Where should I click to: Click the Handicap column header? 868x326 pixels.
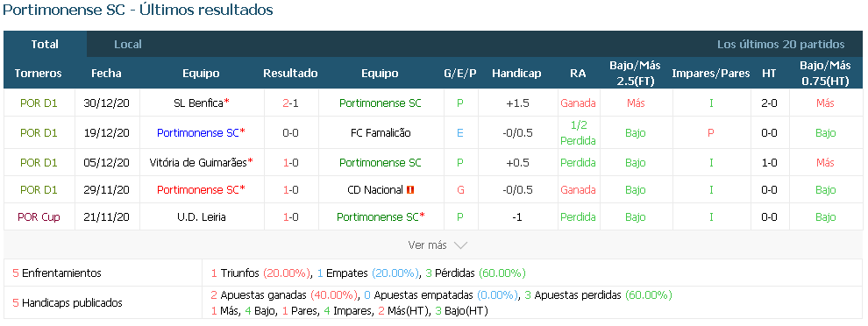click(516, 73)
